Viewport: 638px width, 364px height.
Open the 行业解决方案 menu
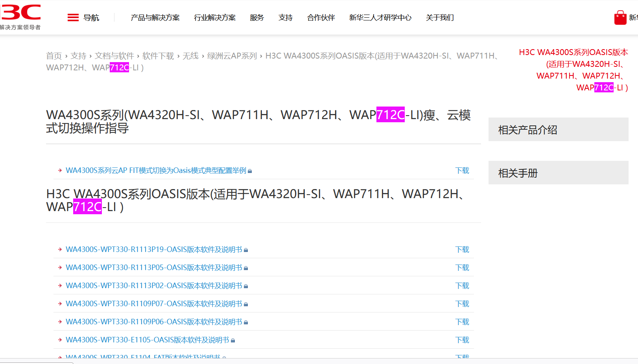coord(215,18)
